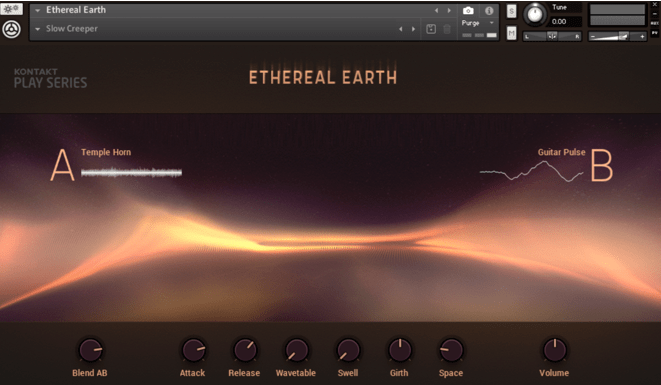Click the Girth knob
Screen dimensions: 661x385
click(x=400, y=350)
